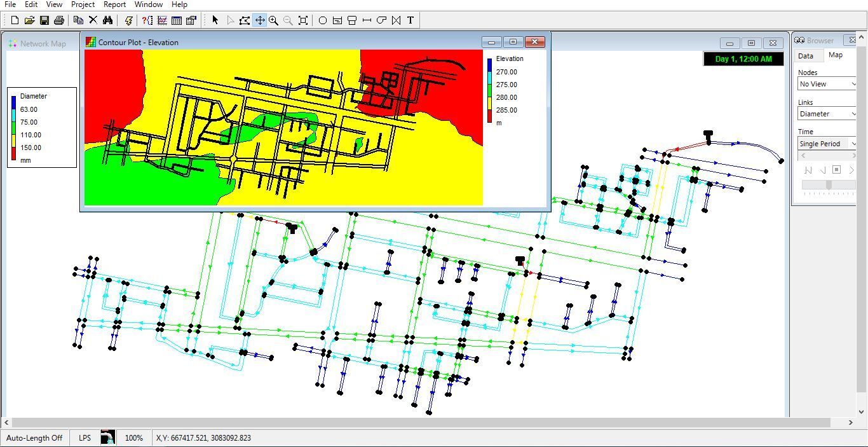
Task: Activate the Select Object arrow tool
Action: click(x=215, y=20)
